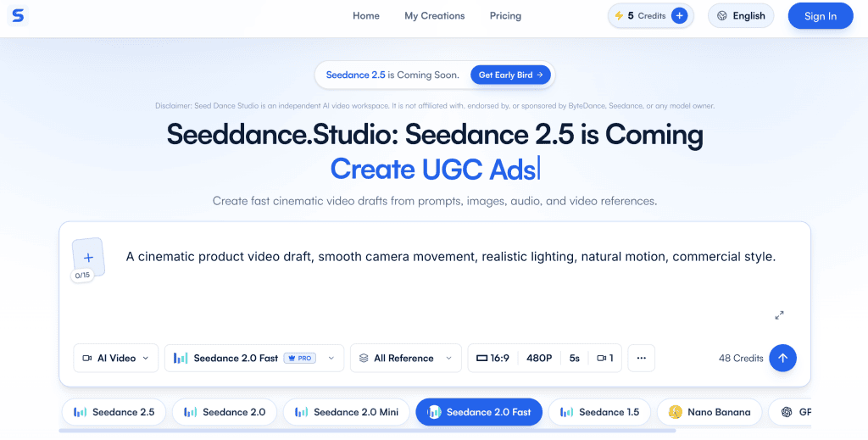Screen dimensions: 868x440
Task: Click the camera icon in AI Video selector
Action: pos(87,358)
